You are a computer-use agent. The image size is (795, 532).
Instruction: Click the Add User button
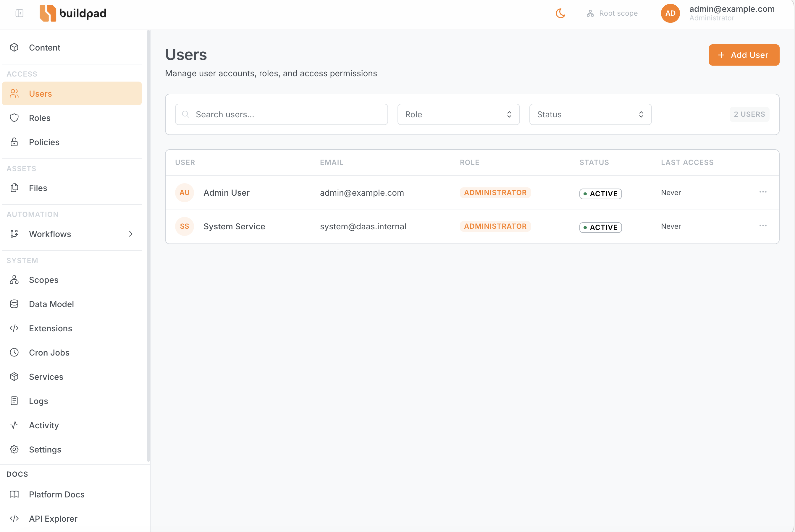(x=744, y=55)
